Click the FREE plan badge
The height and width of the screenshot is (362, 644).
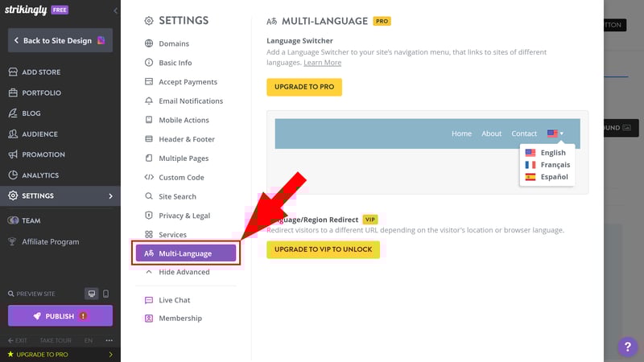(x=60, y=10)
